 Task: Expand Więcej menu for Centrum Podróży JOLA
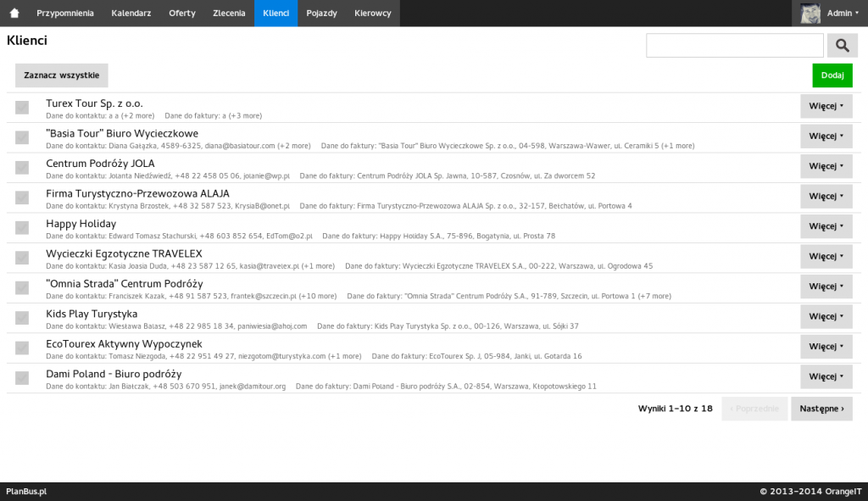coord(826,166)
